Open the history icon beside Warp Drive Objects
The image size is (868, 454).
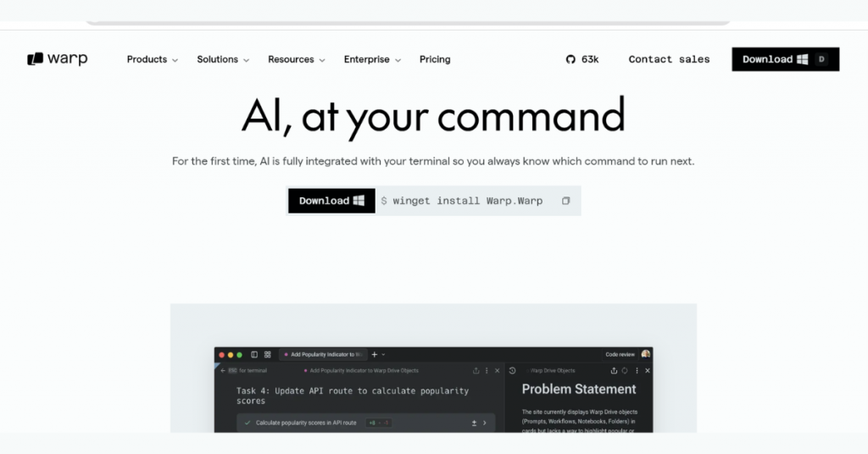click(x=513, y=370)
